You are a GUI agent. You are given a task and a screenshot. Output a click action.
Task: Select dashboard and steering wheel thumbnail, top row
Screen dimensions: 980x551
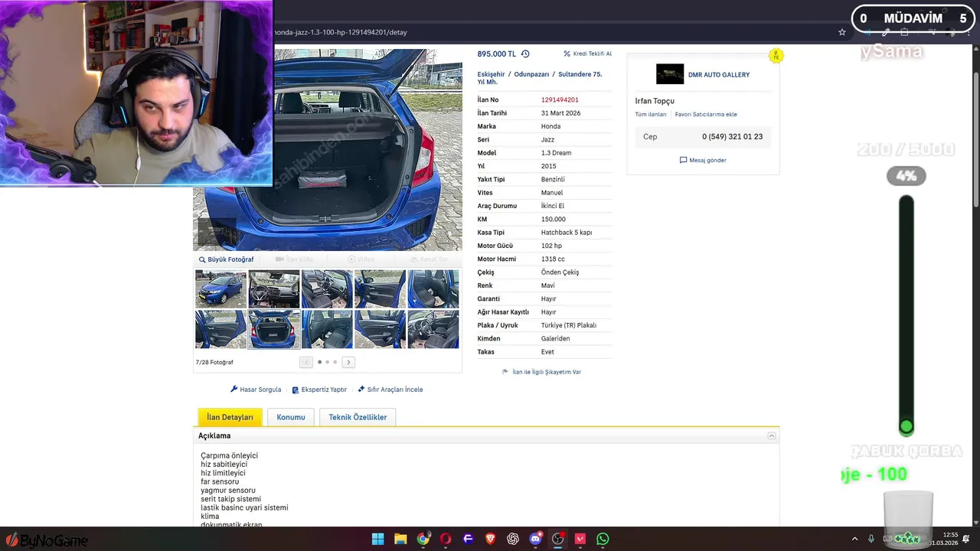(x=274, y=289)
